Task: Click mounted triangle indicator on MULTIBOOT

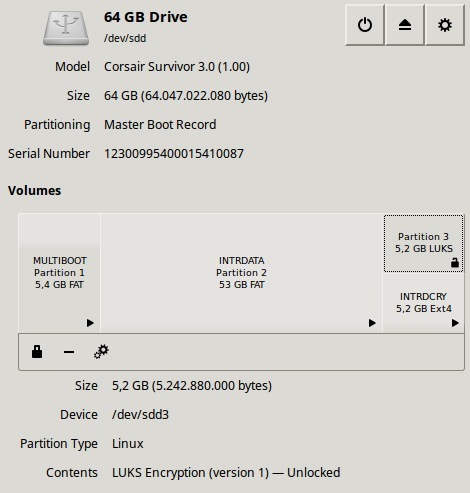Action: pyautogui.click(x=90, y=323)
